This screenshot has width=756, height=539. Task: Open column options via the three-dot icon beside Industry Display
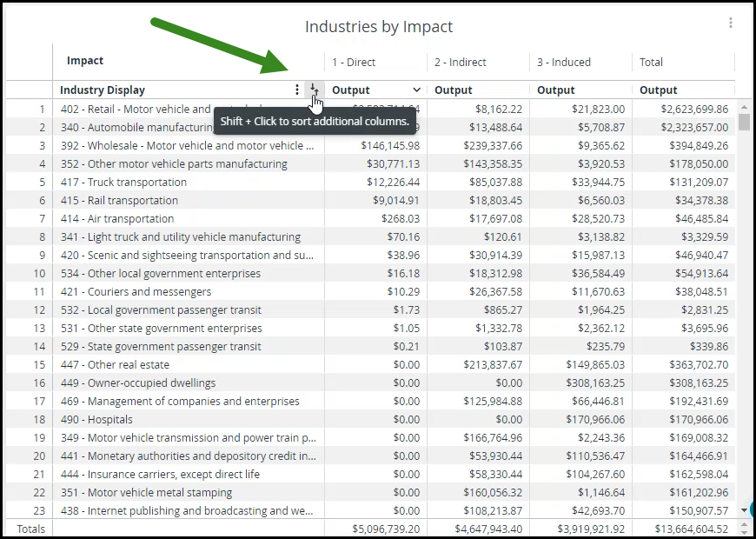[296, 90]
